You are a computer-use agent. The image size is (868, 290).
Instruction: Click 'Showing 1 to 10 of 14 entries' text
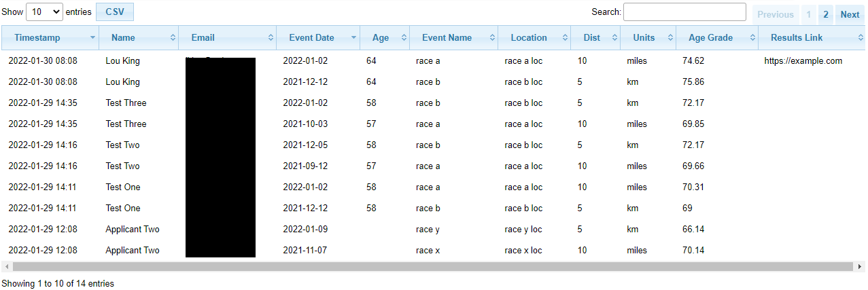point(58,284)
